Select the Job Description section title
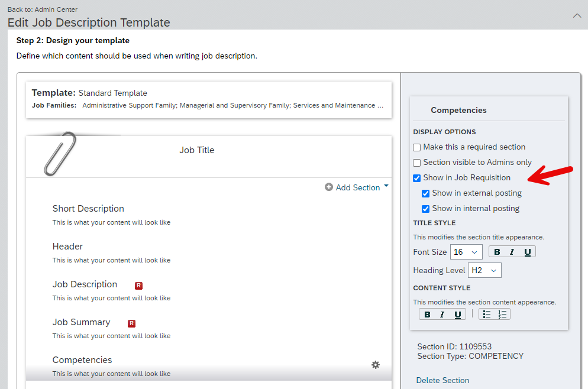 click(x=85, y=284)
